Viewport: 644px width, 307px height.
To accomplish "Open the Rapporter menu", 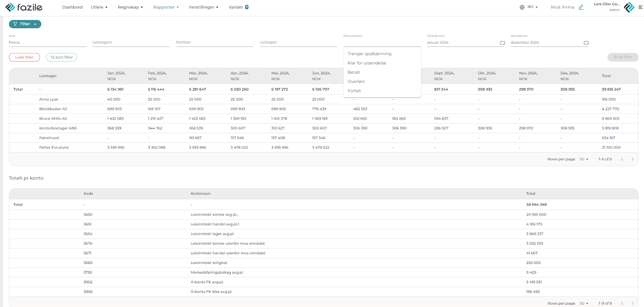I will pyautogui.click(x=166, y=7).
